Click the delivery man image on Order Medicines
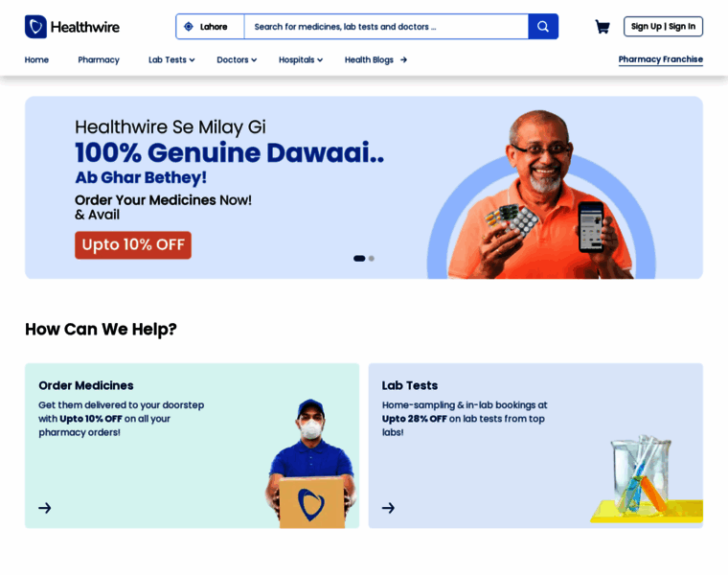728x575 pixels. 311,463
